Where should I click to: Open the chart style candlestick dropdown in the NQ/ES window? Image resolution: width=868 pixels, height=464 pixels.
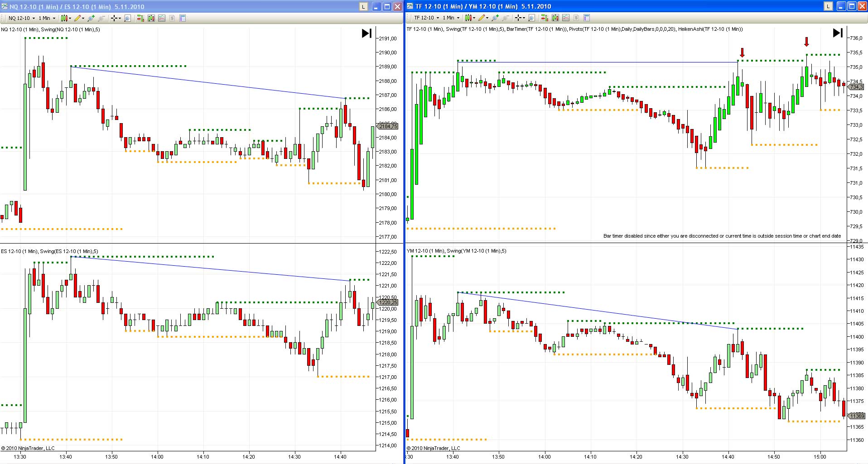click(66, 18)
